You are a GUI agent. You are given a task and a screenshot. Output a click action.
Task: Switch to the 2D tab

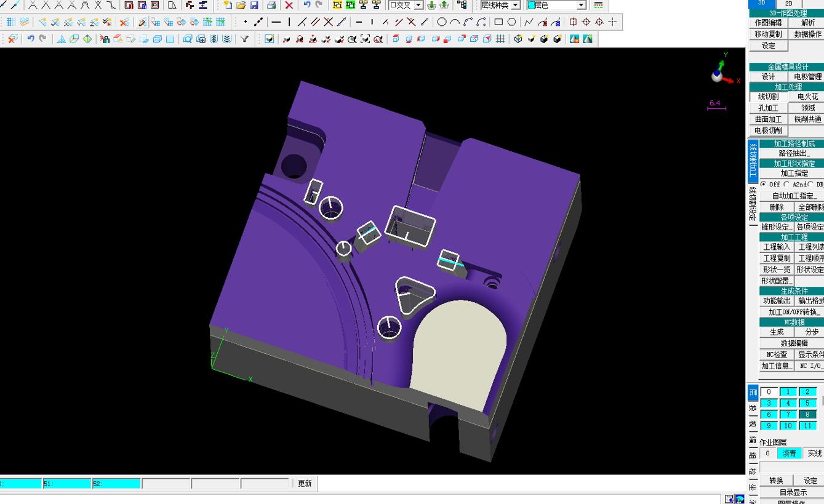tap(789, 4)
